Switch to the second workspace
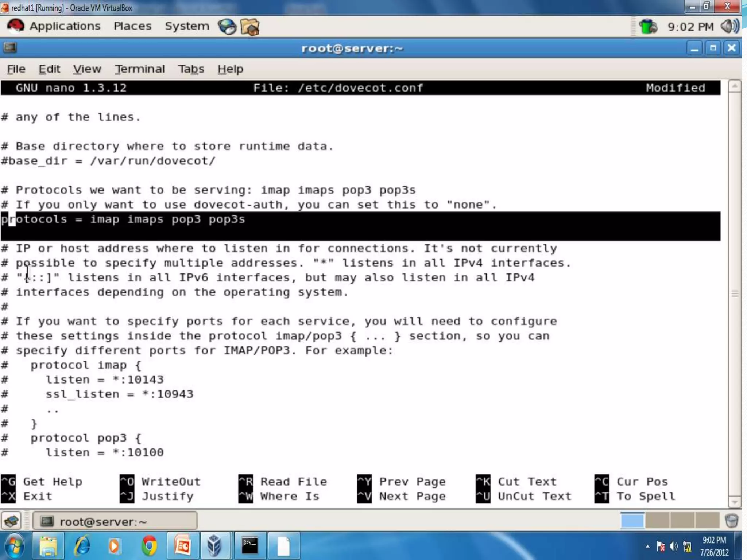This screenshot has height=560, width=747. 657,521
